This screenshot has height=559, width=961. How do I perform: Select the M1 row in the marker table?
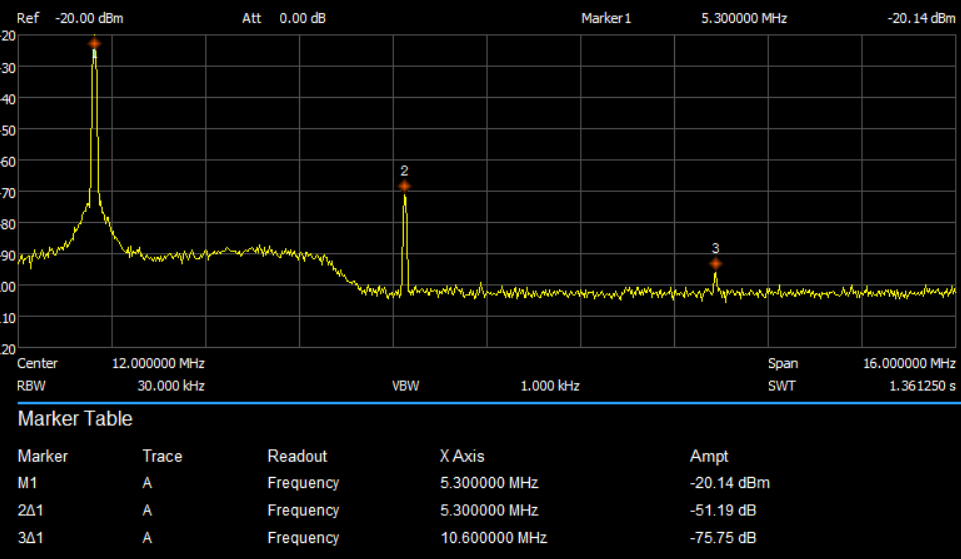(x=28, y=483)
